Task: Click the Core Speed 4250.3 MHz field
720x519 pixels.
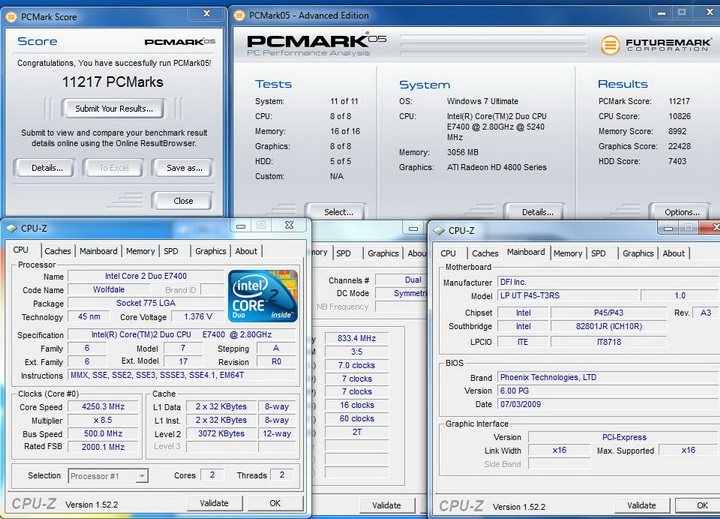Action: pyautogui.click(x=103, y=406)
